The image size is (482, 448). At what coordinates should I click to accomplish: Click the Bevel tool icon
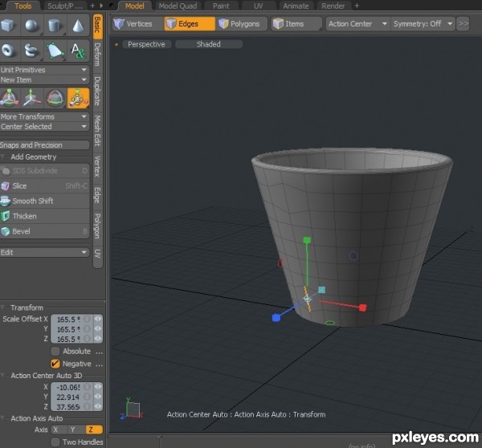[6, 231]
